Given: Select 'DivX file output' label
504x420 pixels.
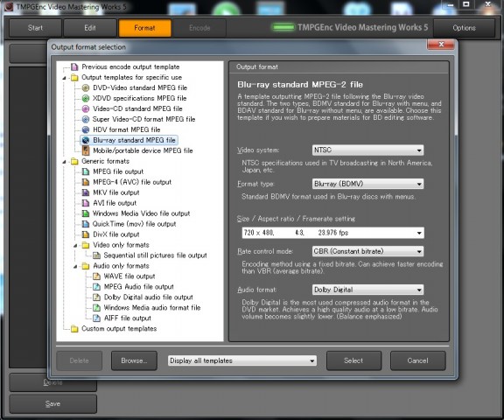Looking at the screenshot, I should tap(116, 234).
